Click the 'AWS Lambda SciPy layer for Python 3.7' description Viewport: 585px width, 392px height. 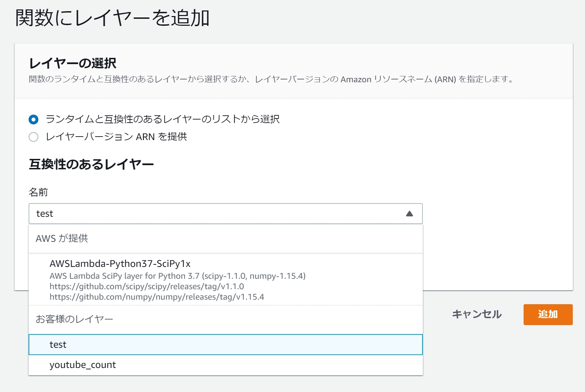[x=178, y=276]
